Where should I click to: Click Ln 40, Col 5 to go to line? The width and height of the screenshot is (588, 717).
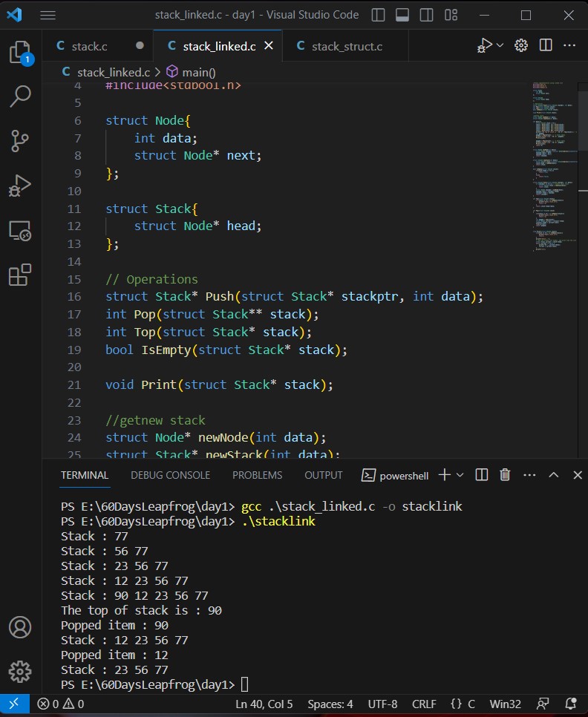pyautogui.click(x=264, y=704)
